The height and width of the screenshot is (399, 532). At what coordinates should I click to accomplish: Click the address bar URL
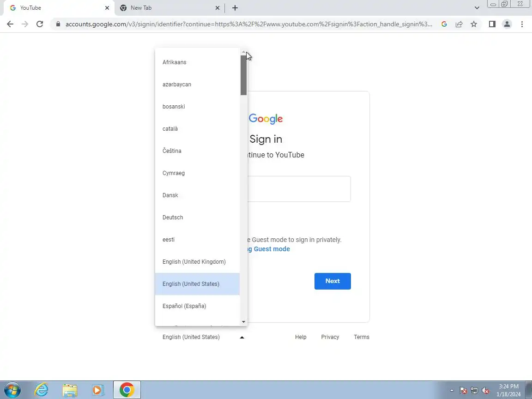249,24
